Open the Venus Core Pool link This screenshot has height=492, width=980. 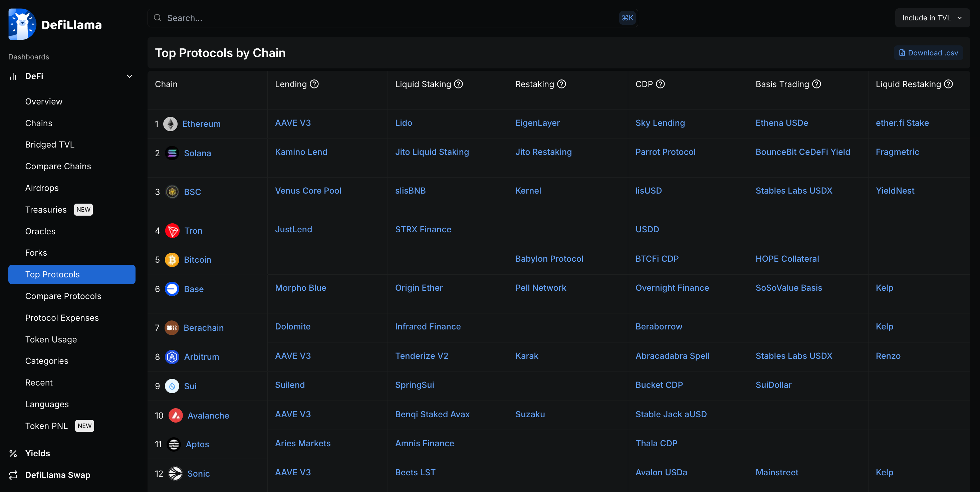[x=308, y=191]
